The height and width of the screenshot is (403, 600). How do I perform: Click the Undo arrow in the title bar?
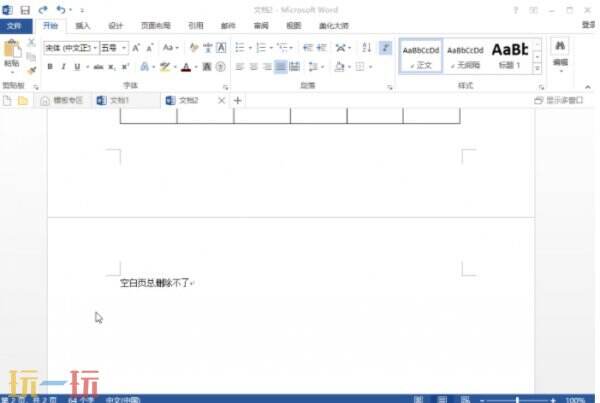(x=60, y=10)
